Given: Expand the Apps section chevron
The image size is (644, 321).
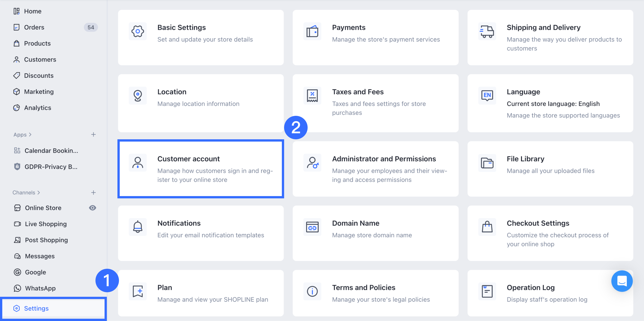Looking at the screenshot, I should [x=30, y=135].
